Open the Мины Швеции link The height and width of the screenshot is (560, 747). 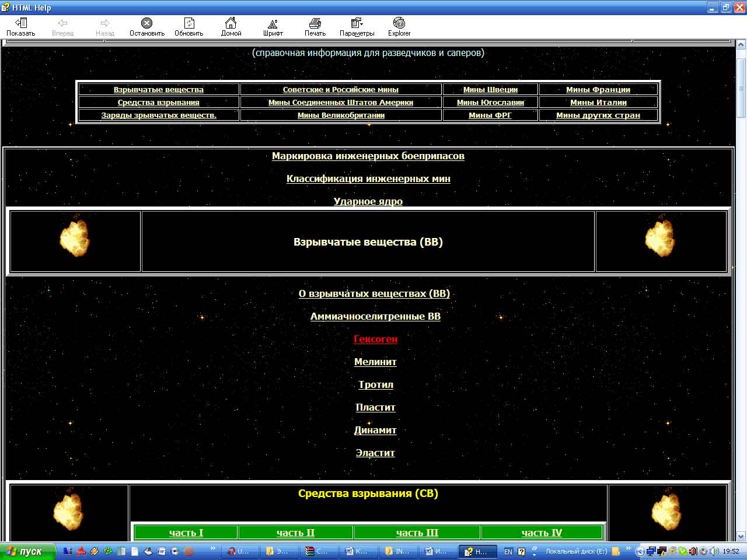(x=490, y=89)
